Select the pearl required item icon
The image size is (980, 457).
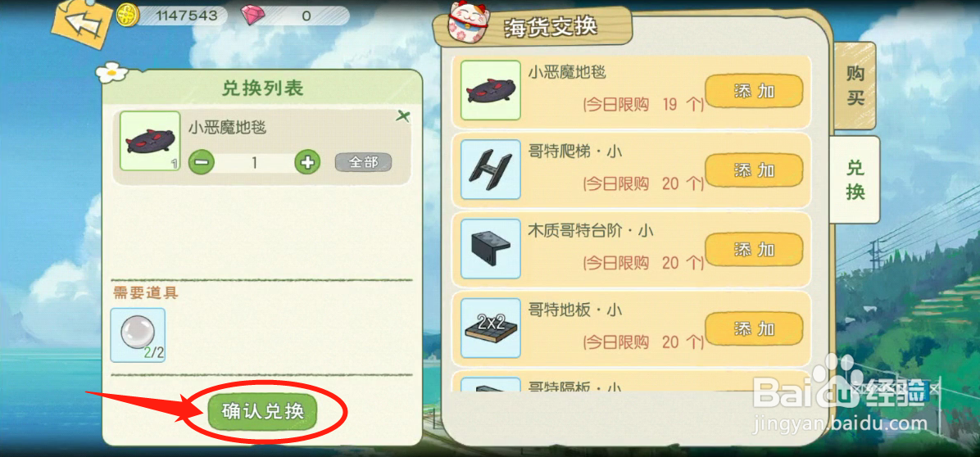click(x=138, y=335)
